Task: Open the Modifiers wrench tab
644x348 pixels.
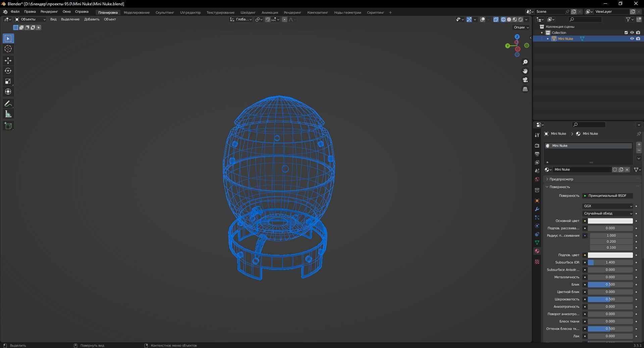Action: coord(537,209)
